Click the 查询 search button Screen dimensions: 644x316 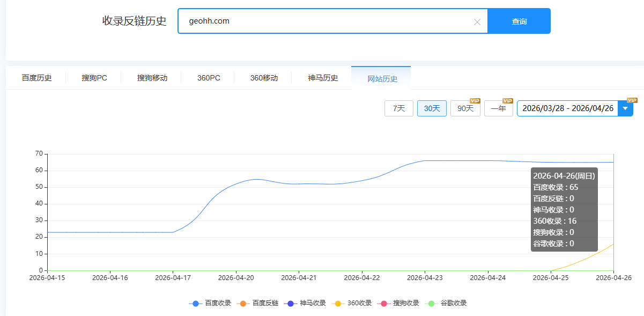(519, 21)
